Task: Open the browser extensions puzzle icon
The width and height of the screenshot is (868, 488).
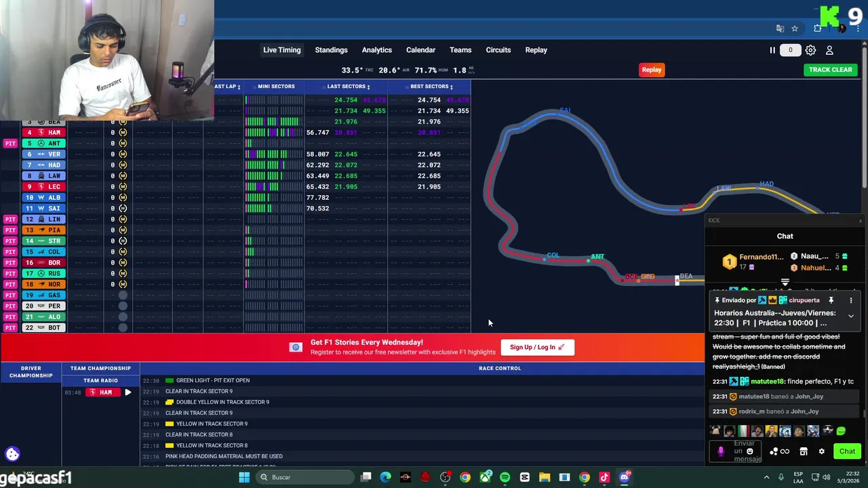Action: coord(818,28)
